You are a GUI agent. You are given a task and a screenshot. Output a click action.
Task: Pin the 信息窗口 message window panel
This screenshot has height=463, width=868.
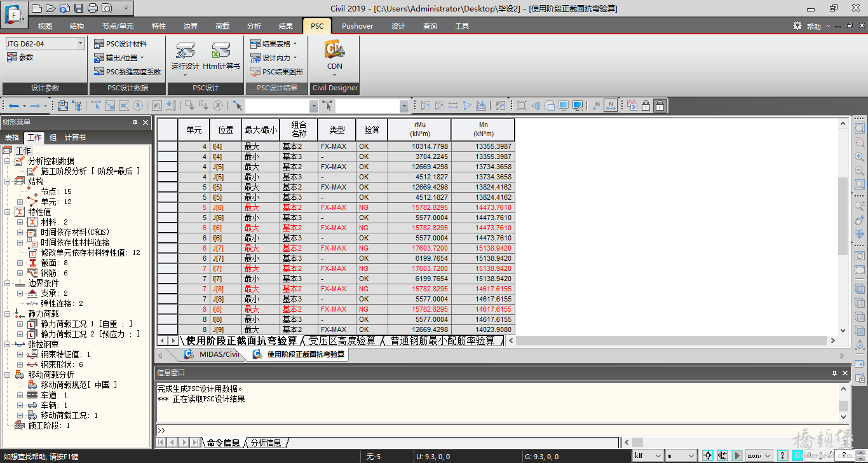pyautogui.click(x=834, y=373)
